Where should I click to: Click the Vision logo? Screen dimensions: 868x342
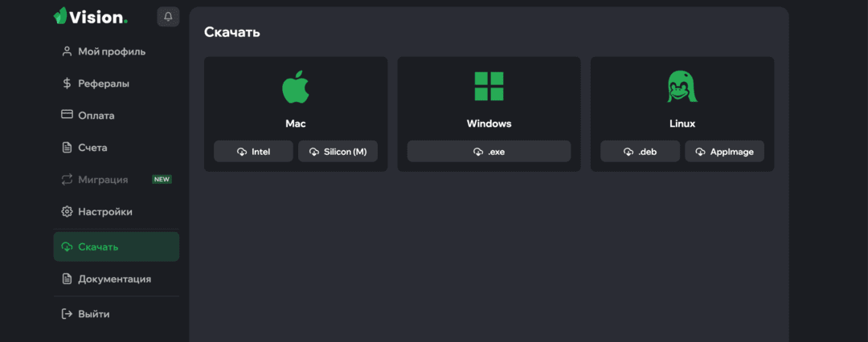[x=91, y=16]
